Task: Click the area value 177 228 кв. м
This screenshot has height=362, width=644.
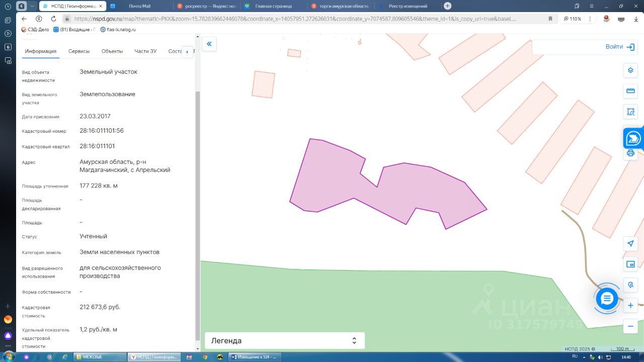Action: click(99, 186)
